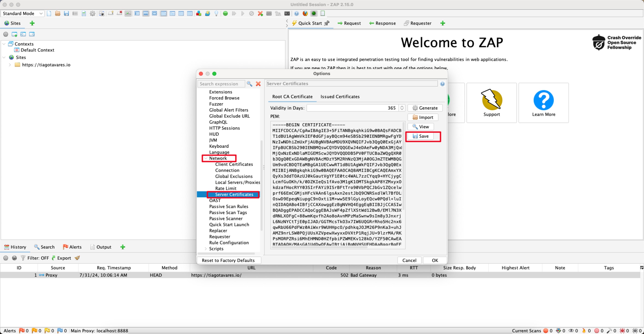The height and width of the screenshot is (334, 644).
Task: Toggle the HUD green radar button
Action: [x=314, y=14]
